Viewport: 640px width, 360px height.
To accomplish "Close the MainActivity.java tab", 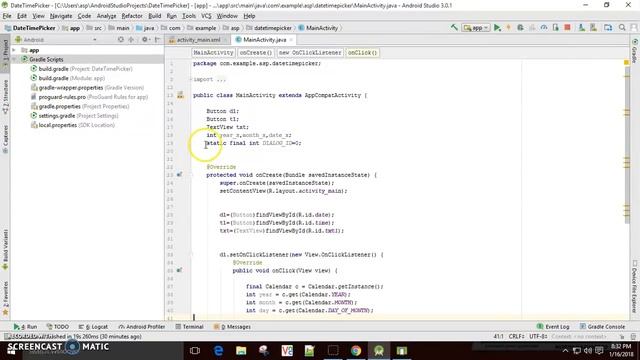I will pyautogui.click(x=291, y=40).
